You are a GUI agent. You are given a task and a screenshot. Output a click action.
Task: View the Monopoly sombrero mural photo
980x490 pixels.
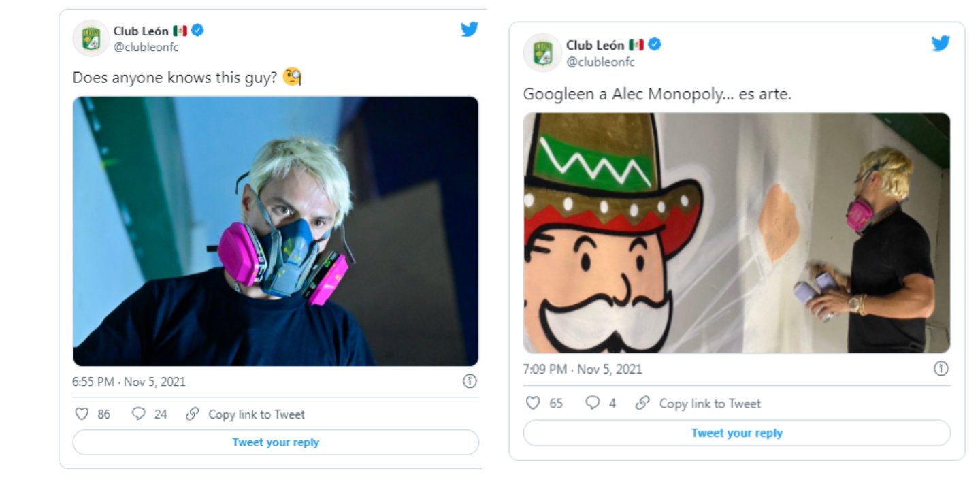736,233
